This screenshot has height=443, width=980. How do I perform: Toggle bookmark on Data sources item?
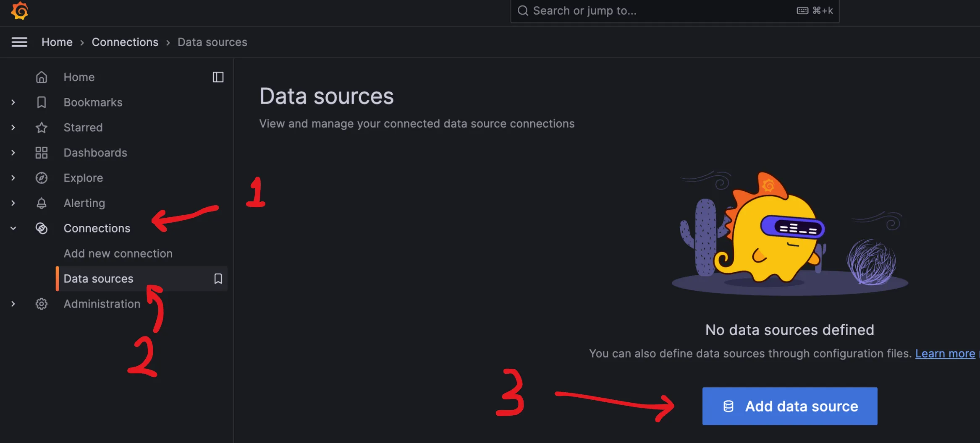pyautogui.click(x=218, y=279)
